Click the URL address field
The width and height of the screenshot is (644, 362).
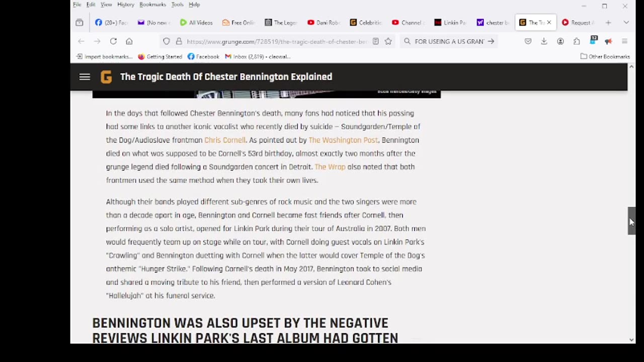coord(276,41)
